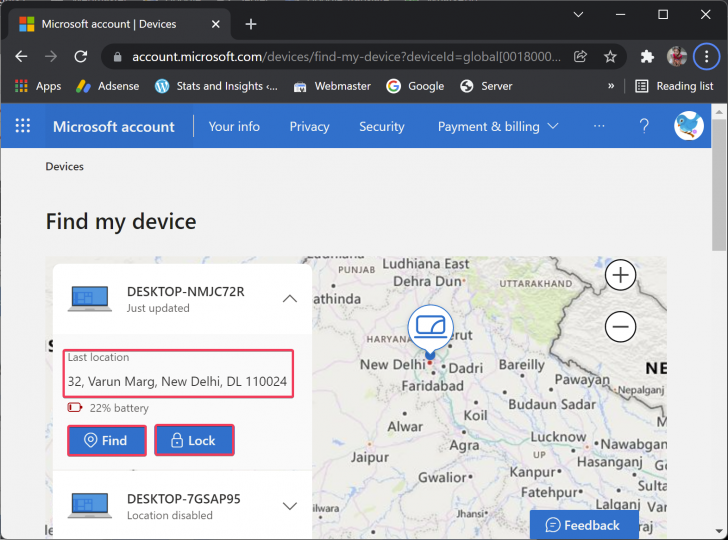The height and width of the screenshot is (540, 728).
Task: Bookmark this page with the star icon
Action: tap(610, 57)
